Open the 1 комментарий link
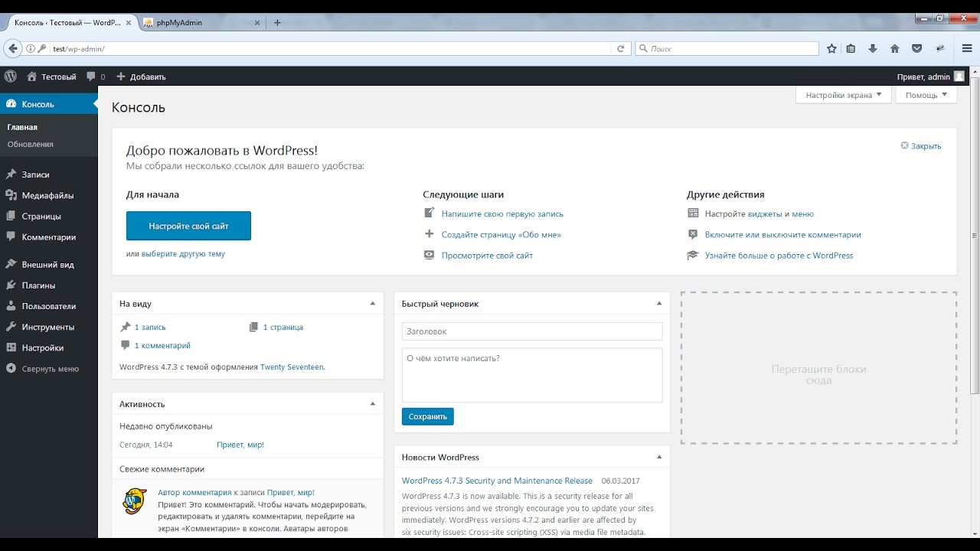Image resolution: width=980 pixels, height=551 pixels. click(162, 345)
